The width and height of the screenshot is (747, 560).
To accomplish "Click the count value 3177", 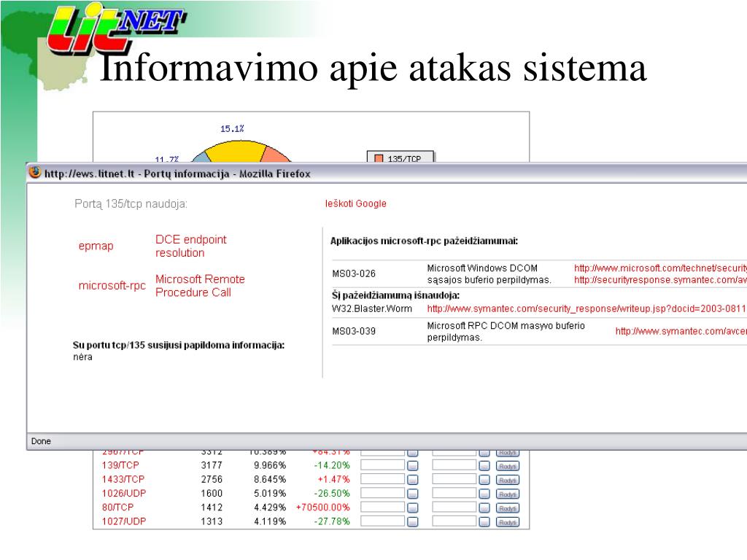I will (212, 465).
